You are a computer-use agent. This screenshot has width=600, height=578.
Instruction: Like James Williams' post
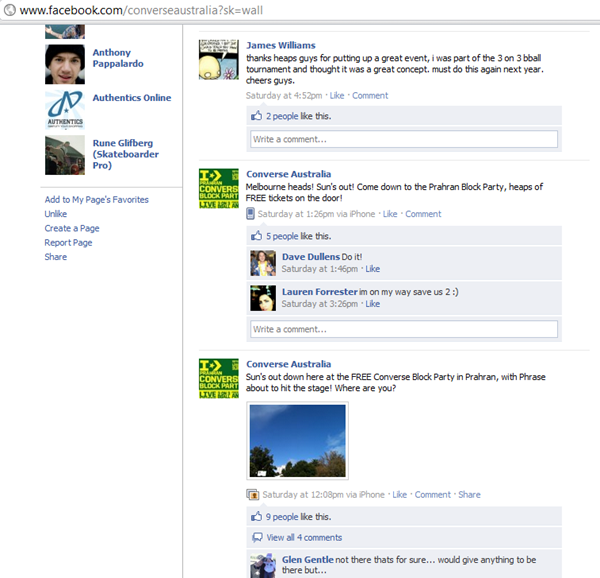[337, 95]
